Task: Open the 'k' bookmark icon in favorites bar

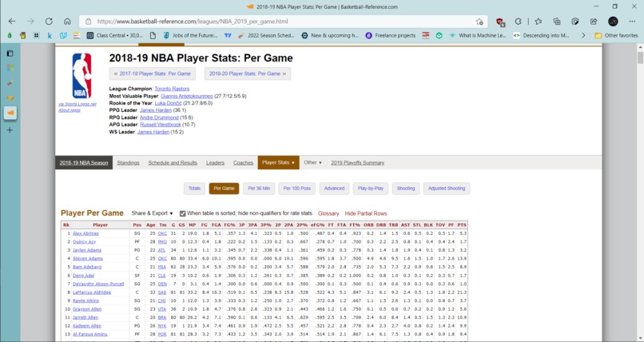Action: [50, 36]
